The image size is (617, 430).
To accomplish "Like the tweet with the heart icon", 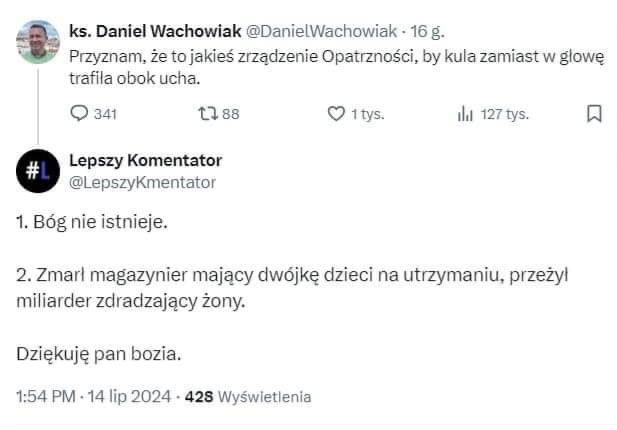I will (x=336, y=114).
